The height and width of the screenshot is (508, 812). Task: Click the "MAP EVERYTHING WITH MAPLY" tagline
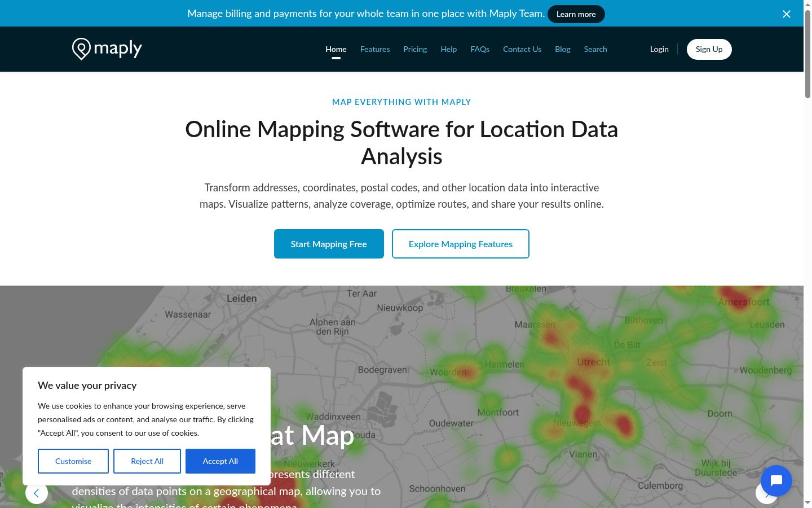401,102
